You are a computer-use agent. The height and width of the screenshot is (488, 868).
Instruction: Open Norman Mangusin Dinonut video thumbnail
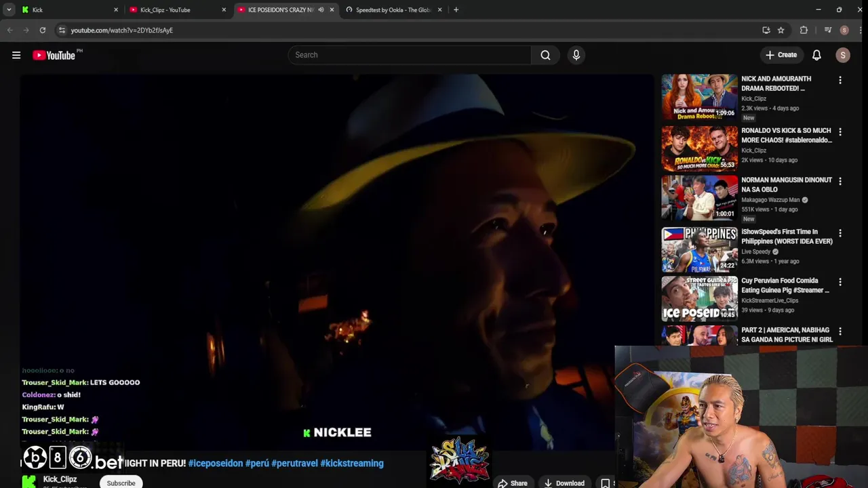pyautogui.click(x=699, y=198)
